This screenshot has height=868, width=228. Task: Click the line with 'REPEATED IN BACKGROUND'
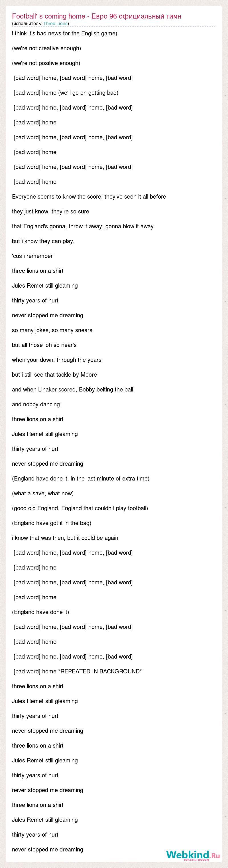pos(78,671)
